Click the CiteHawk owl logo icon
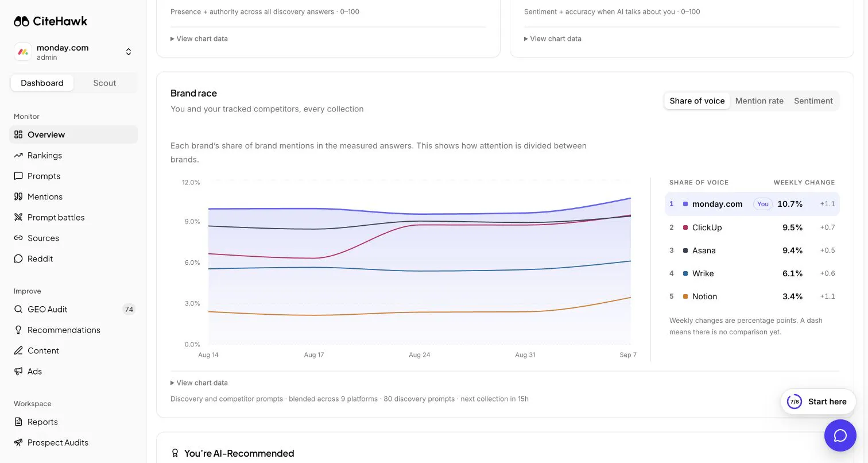The height and width of the screenshot is (463, 868). point(21,21)
